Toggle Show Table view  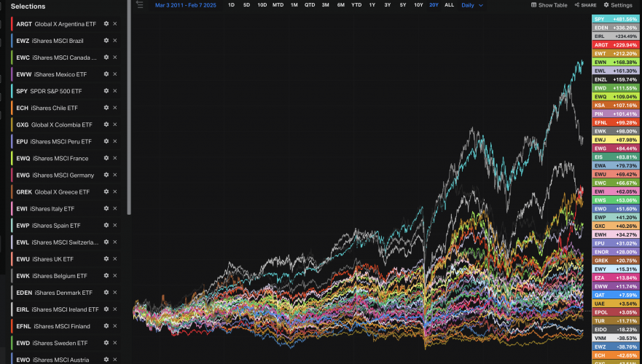549,5
